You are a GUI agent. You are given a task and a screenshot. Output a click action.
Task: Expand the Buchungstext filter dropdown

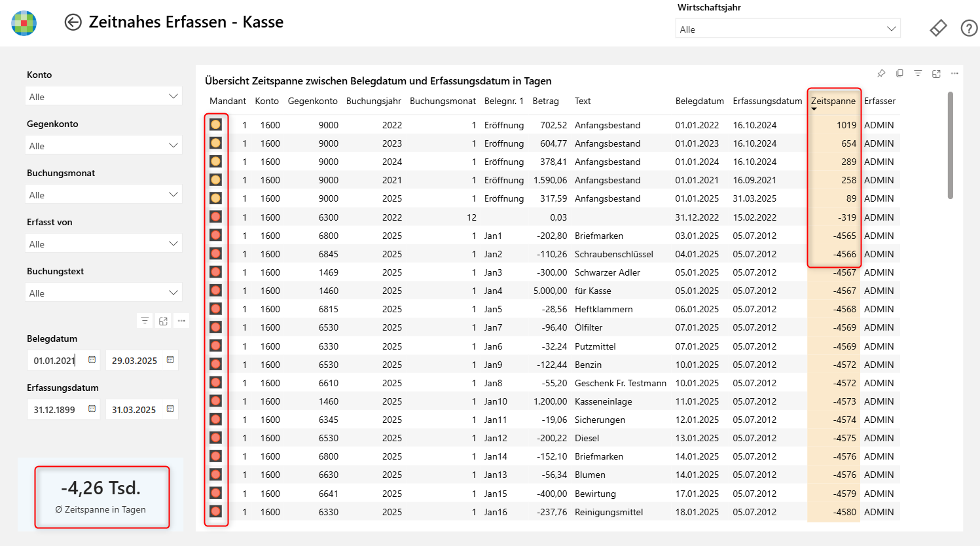point(104,293)
